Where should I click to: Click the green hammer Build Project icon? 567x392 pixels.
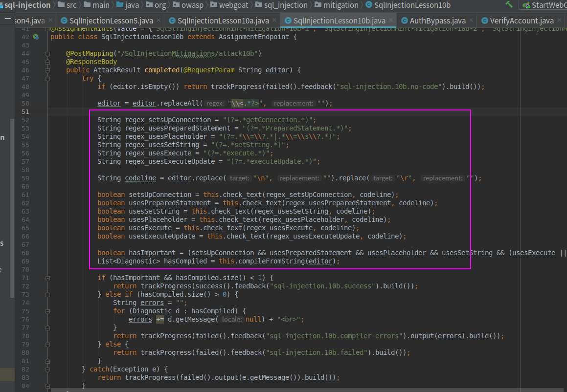(509, 4)
